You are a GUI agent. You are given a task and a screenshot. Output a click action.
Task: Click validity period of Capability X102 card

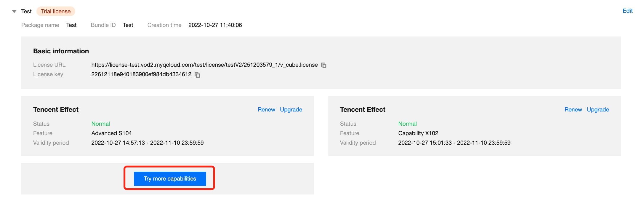(x=454, y=143)
